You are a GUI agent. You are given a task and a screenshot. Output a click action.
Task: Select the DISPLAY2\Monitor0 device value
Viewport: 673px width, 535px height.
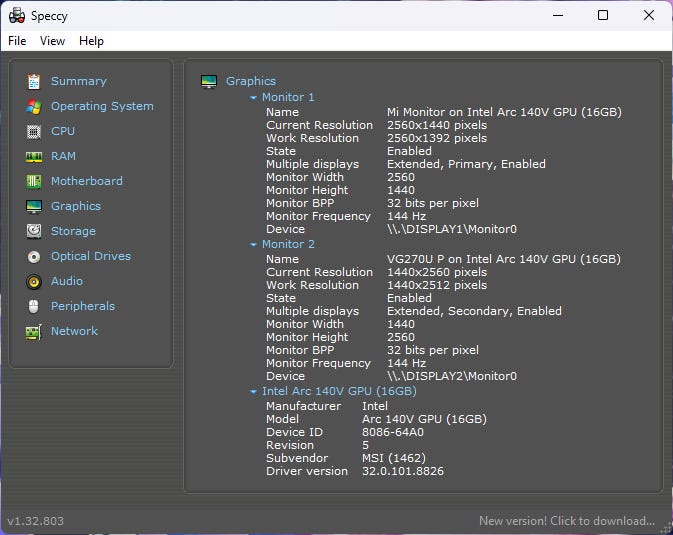coord(452,376)
